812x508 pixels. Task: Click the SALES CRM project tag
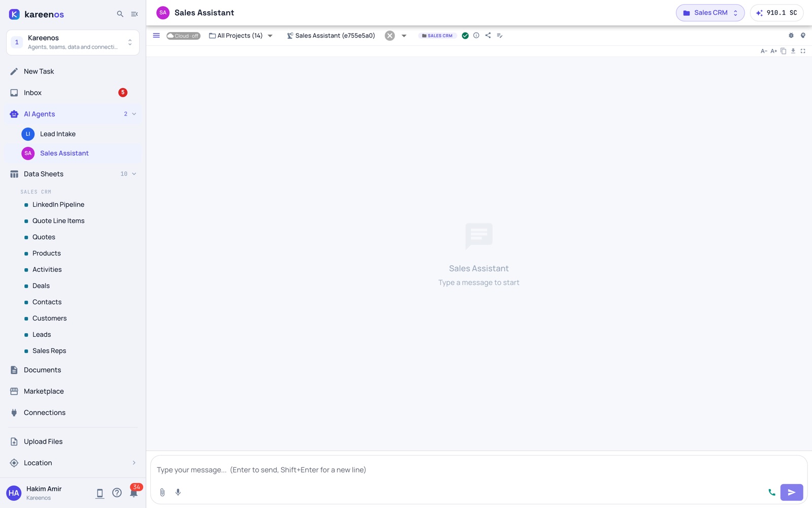click(437, 36)
